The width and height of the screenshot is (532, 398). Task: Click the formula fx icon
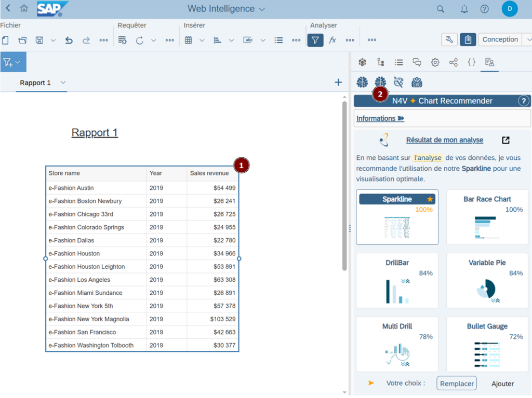(332, 40)
